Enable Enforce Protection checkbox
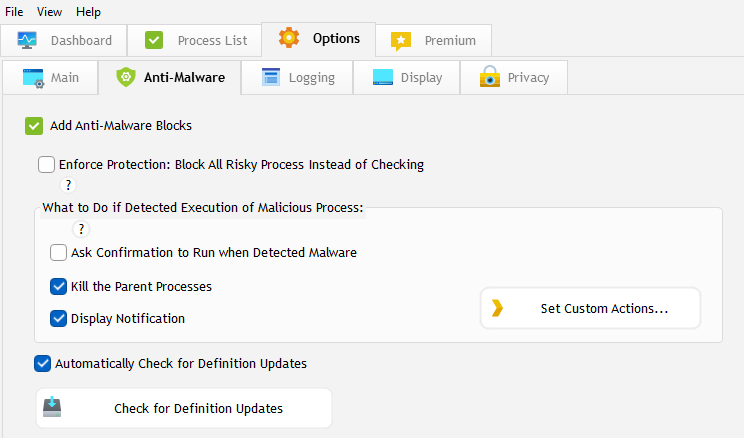Image resolution: width=744 pixels, height=438 pixels. (x=46, y=164)
